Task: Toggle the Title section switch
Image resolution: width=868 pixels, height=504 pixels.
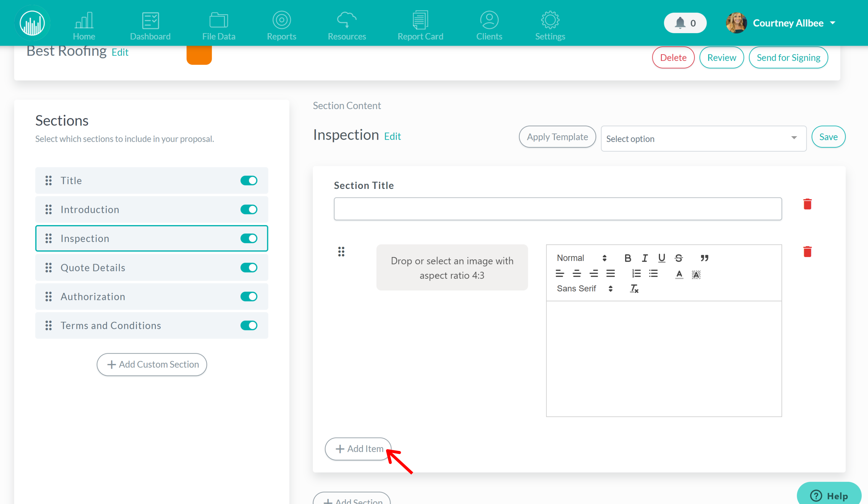Action: [249, 180]
